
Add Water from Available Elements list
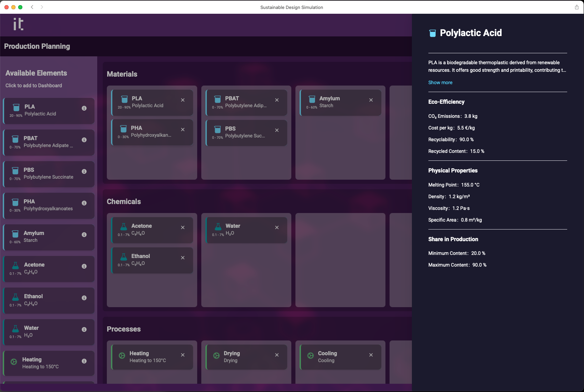(x=45, y=332)
